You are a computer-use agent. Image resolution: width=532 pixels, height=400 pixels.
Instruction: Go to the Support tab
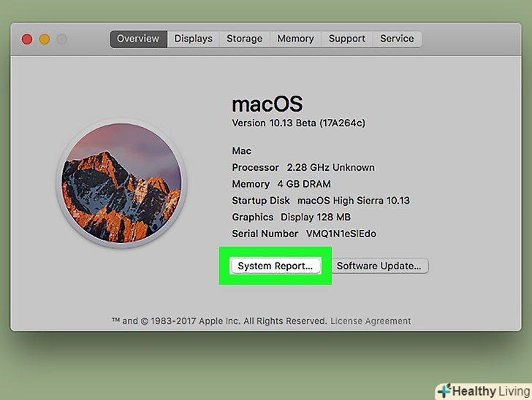click(x=346, y=39)
